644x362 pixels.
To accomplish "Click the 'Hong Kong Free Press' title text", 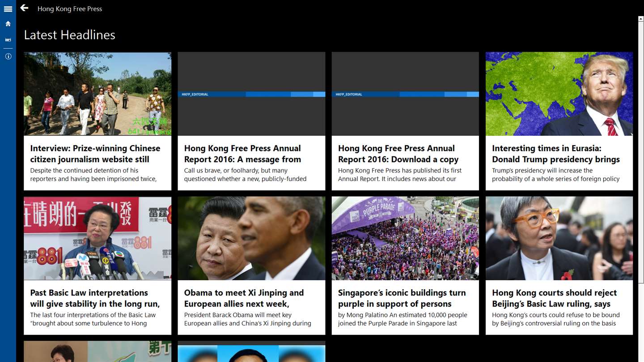I will pyautogui.click(x=70, y=8).
